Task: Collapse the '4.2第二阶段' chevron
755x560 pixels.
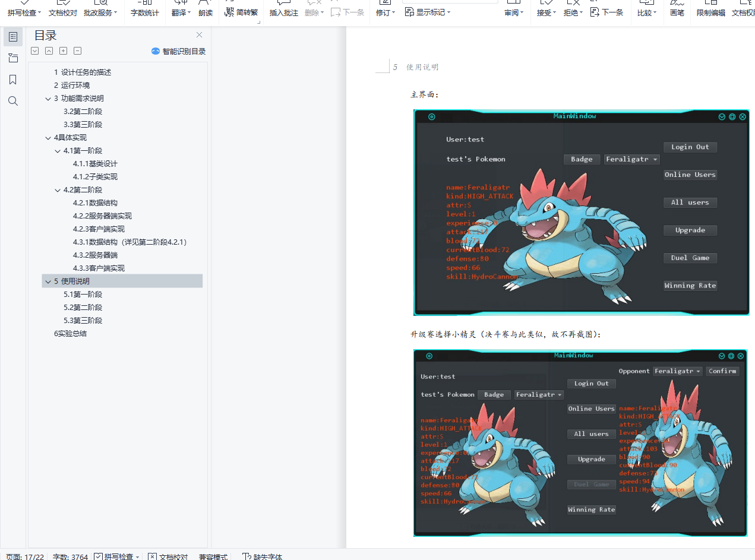Action: click(58, 190)
